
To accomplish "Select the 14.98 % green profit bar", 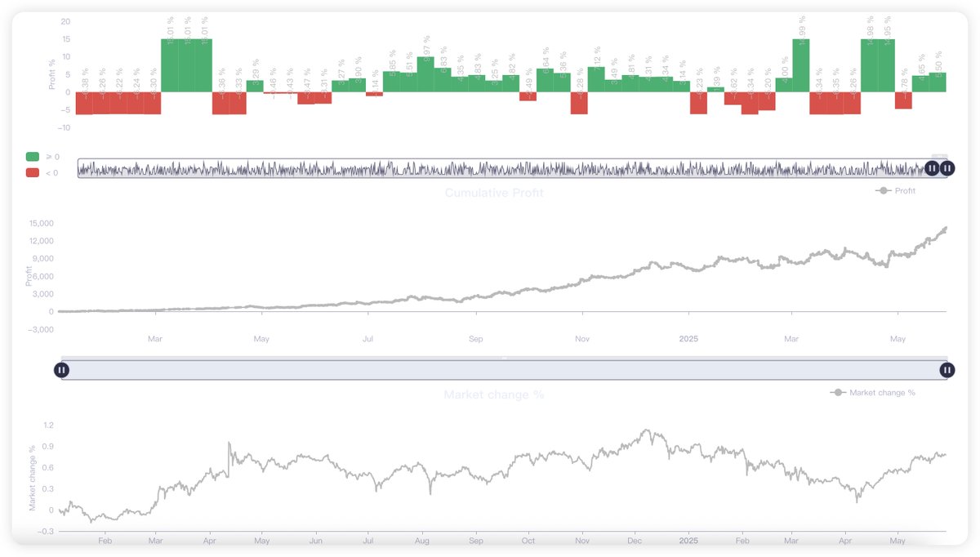I will (869, 65).
